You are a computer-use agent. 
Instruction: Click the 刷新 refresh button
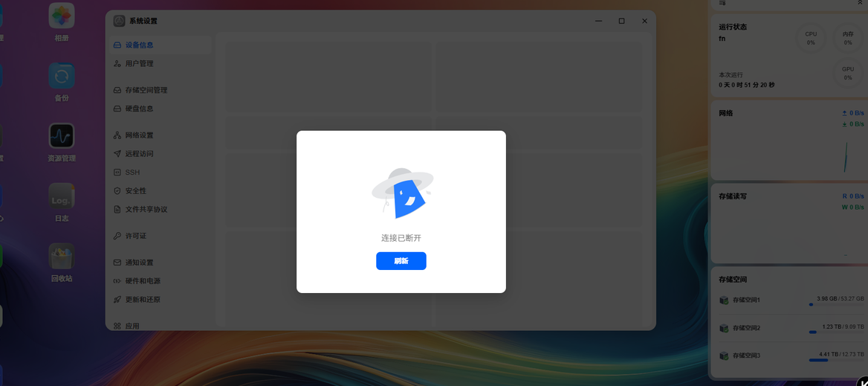[x=401, y=261]
